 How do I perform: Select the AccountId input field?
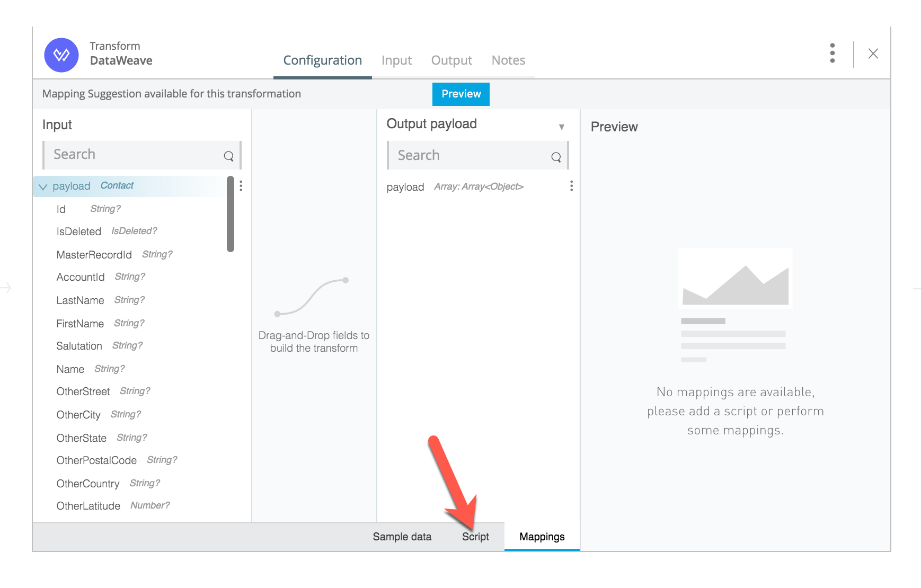(101, 277)
